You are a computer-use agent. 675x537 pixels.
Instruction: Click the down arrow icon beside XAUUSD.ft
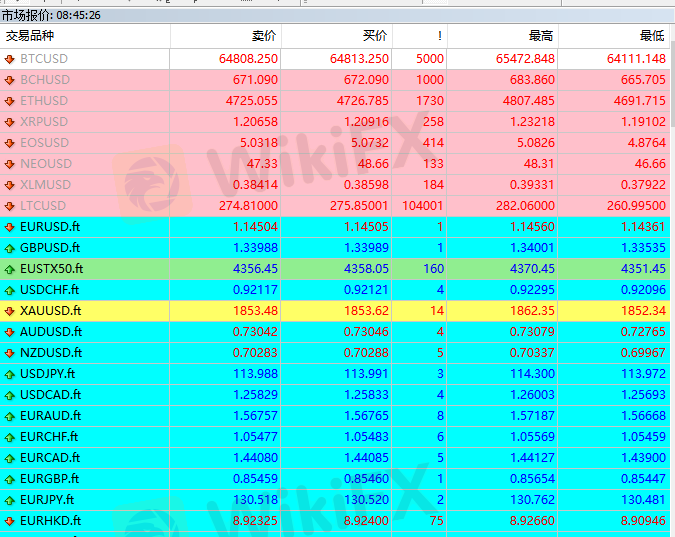[x=10, y=311]
